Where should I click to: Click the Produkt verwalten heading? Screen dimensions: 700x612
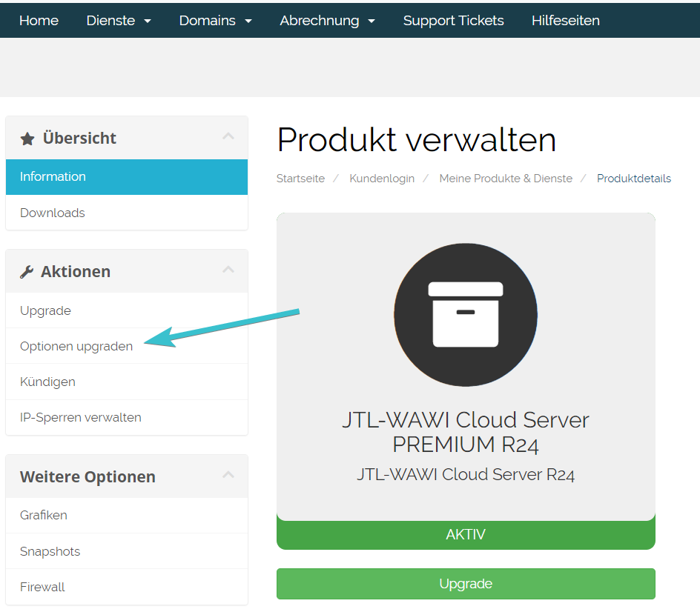click(x=417, y=140)
